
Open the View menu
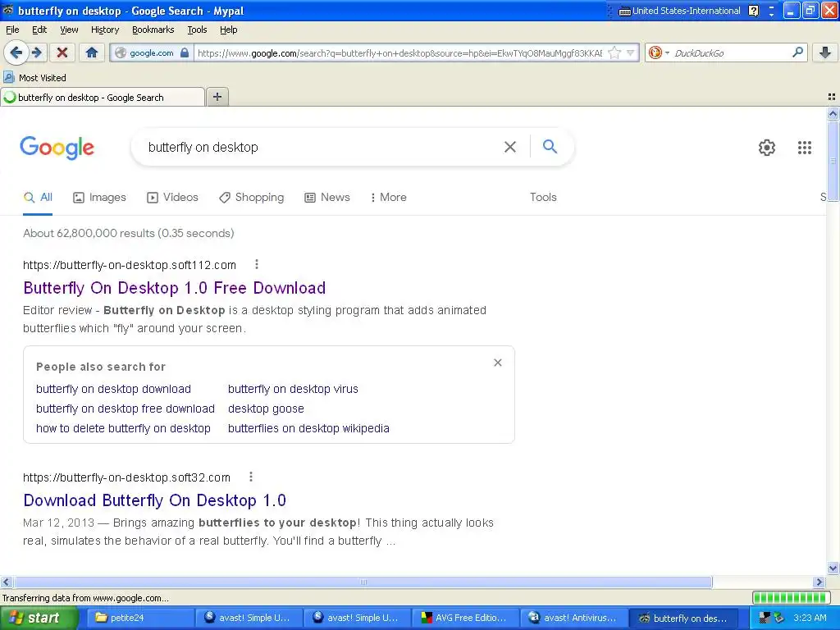(x=69, y=30)
